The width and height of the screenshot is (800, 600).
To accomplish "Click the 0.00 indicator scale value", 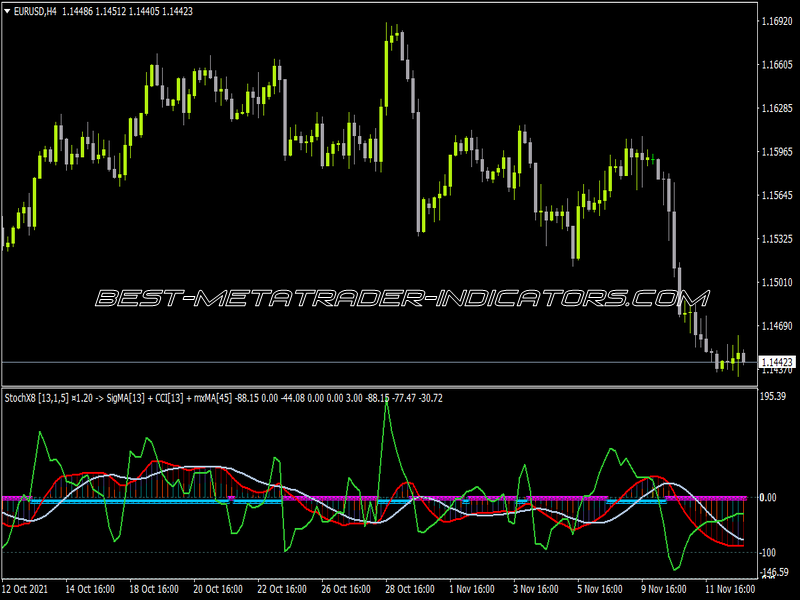I will (x=768, y=497).
